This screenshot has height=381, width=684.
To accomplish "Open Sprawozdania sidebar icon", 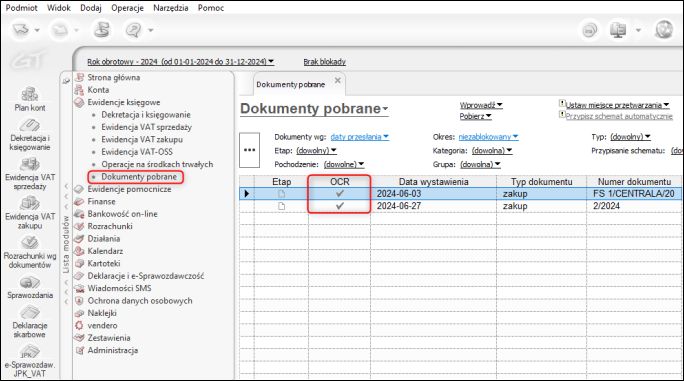I will 30,286.
